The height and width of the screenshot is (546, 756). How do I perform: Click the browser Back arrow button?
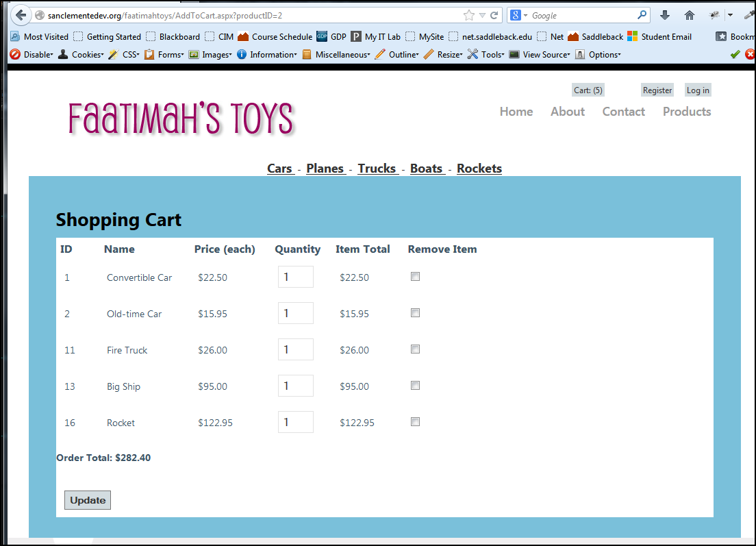pyautogui.click(x=21, y=15)
